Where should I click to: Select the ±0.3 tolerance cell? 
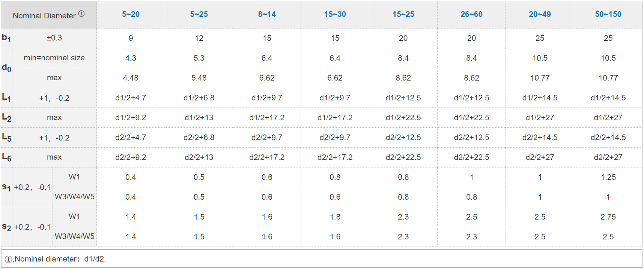54,38
